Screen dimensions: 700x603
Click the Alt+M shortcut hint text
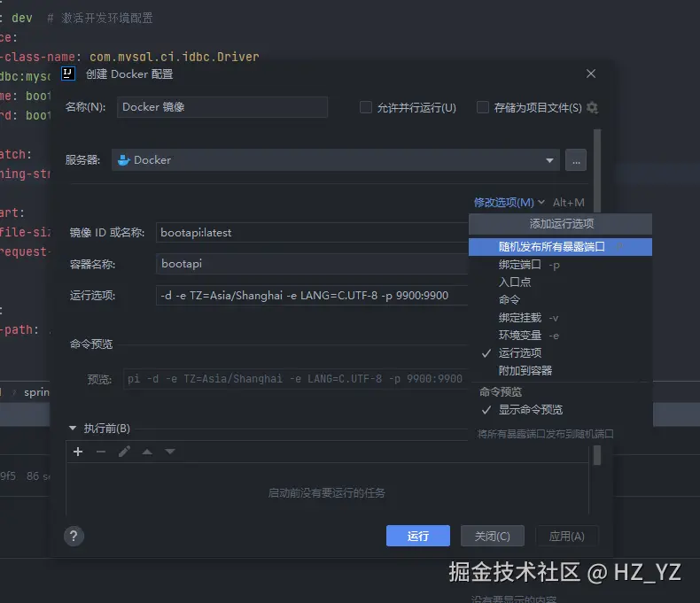568,203
